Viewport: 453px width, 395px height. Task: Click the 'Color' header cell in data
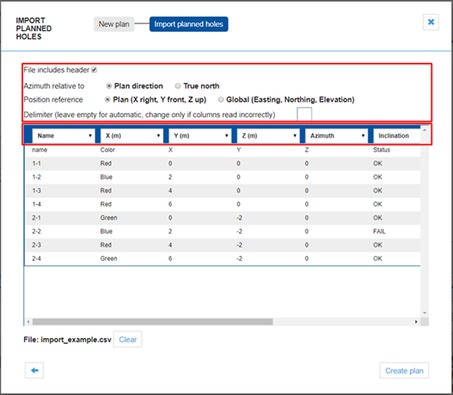[107, 150]
